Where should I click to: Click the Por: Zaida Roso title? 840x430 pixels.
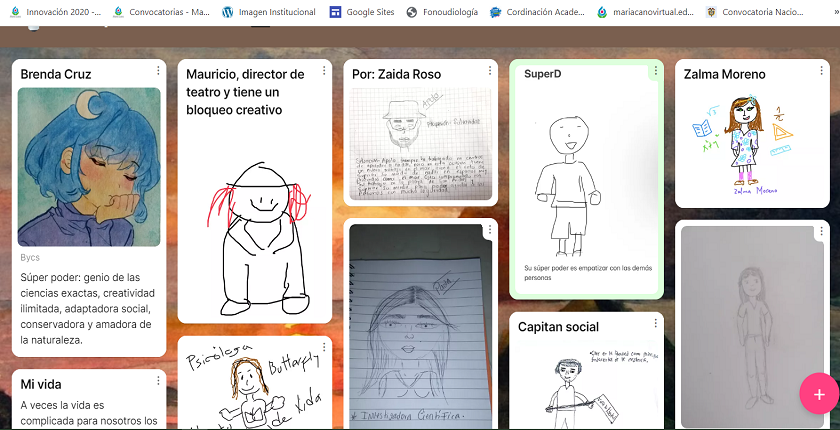[x=396, y=74]
